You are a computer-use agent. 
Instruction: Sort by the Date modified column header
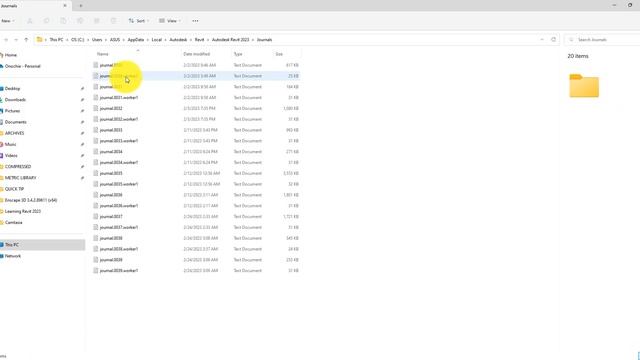[197, 54]
